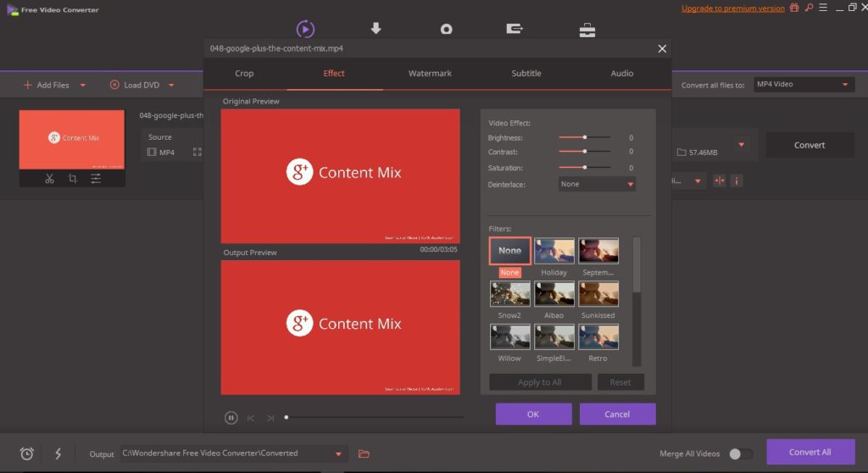This screenshot has width=868, height=473.
Task: Select the Effect tab
Action: click(334, 73)
